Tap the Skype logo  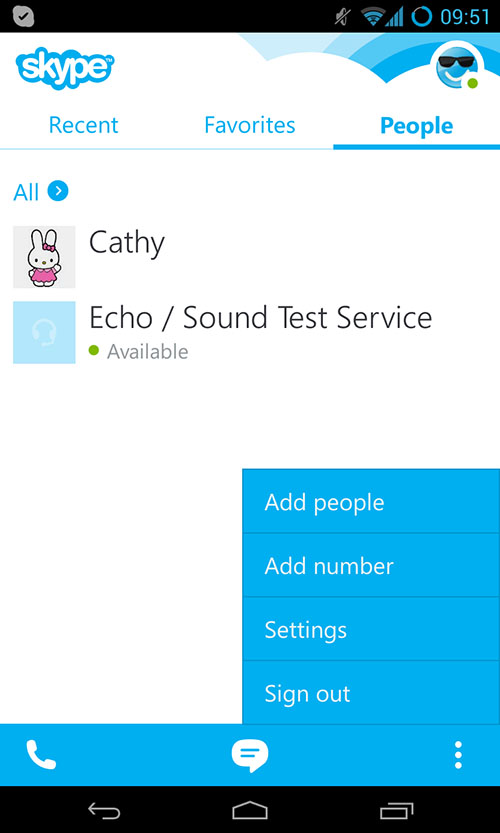[65, 67]
